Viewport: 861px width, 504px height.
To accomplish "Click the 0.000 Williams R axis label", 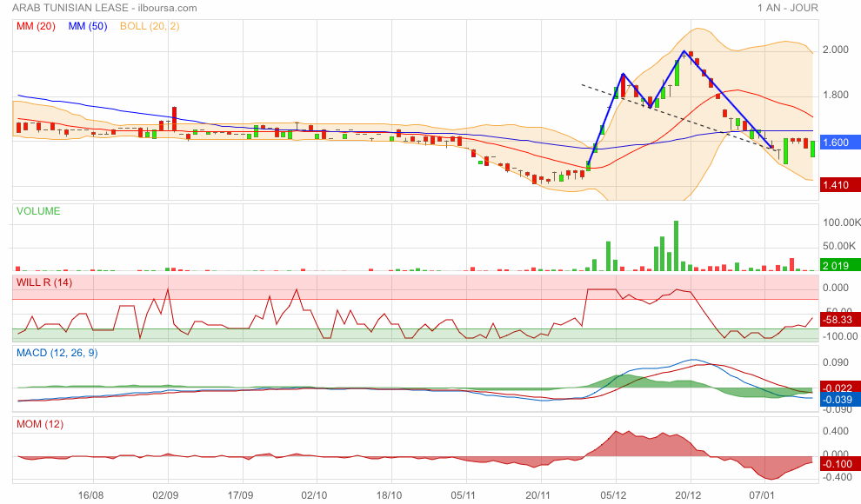I will click(x=835, y=288).
